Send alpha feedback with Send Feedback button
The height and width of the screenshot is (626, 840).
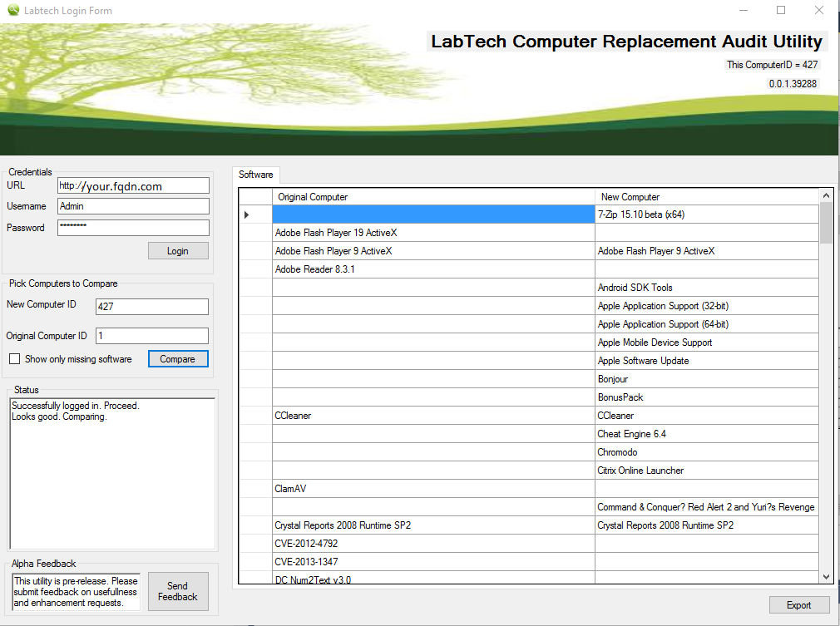click(178, 591)
